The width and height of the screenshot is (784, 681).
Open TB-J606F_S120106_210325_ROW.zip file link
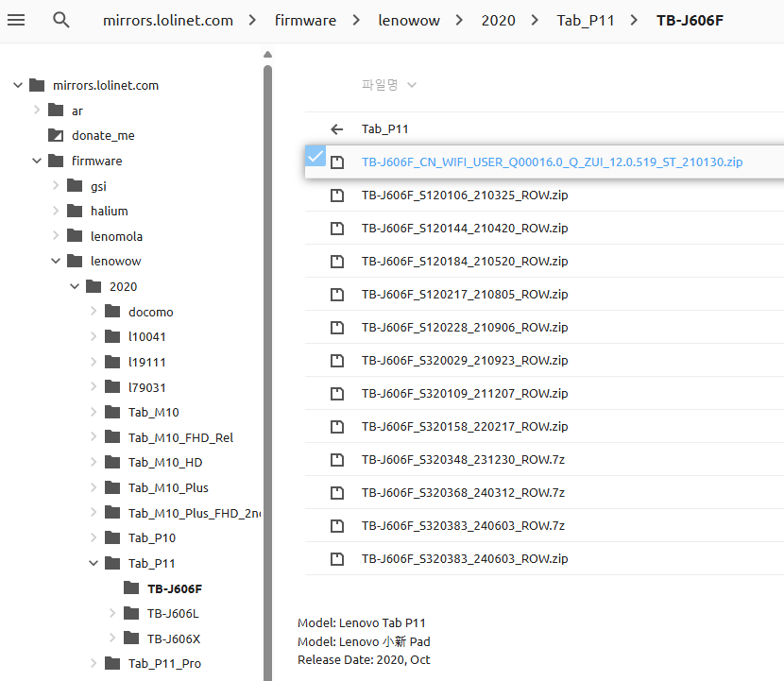pos(465,196)
